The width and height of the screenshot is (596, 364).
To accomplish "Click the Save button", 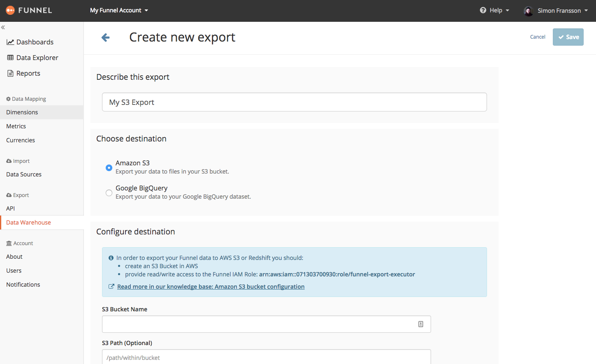I will pyautogui.click(x=568, y=37).
